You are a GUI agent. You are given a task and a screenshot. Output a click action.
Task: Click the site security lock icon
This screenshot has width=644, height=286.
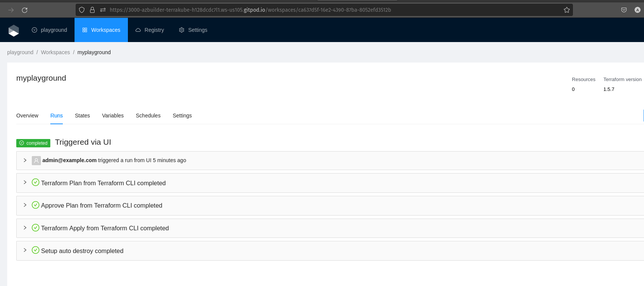[92, 10]
